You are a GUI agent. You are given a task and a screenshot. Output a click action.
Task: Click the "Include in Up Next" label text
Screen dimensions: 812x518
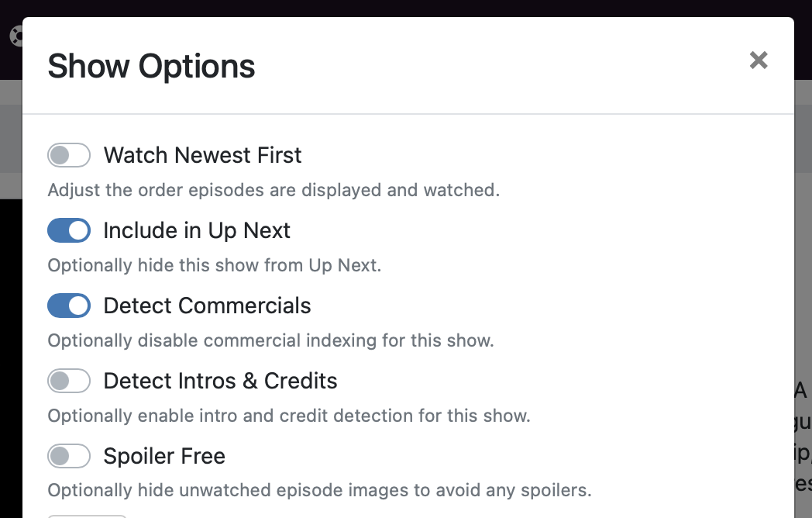point(197,230)
